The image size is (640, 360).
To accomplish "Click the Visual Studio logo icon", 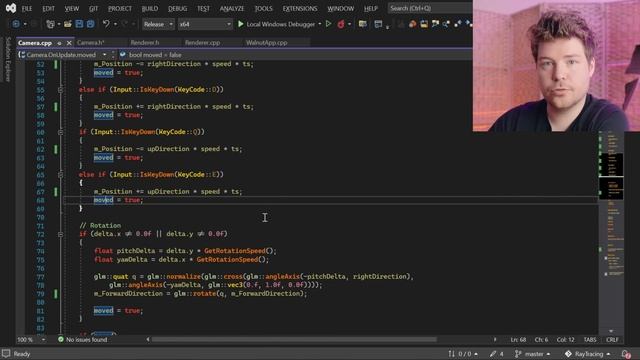I will click(11, 8).
